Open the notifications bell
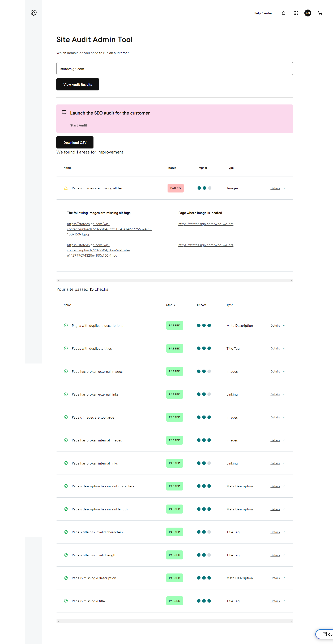This screenshot has width=333, height=644. pyautogui.click(x=283, y=13)
